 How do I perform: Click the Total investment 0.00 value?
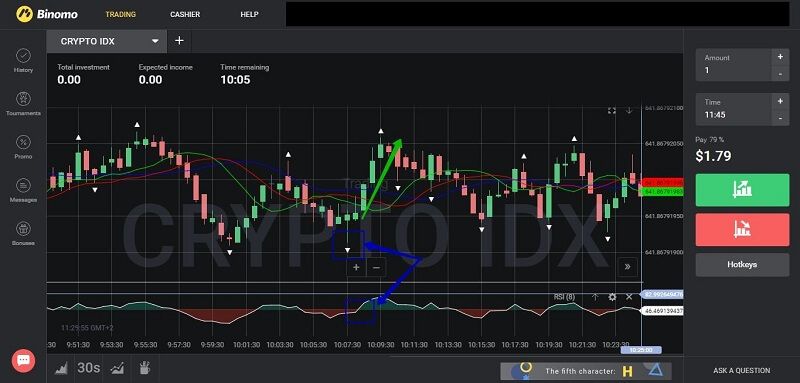[69, 80]
